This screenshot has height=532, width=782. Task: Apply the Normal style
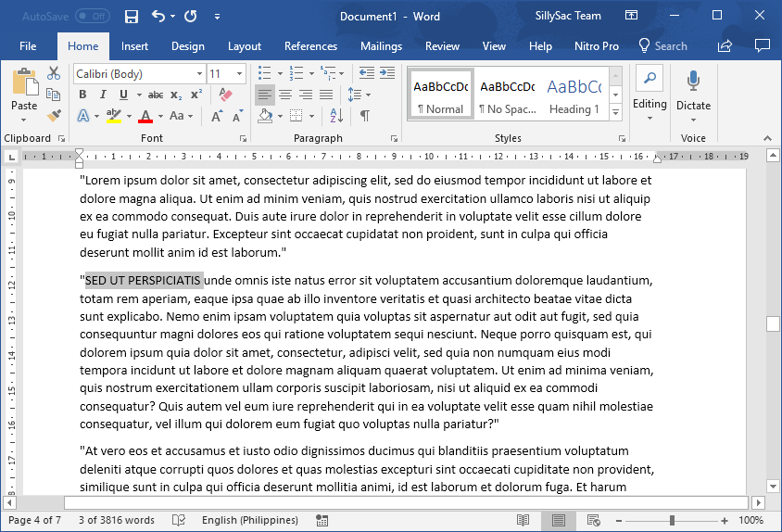click(x=440, y=95)
